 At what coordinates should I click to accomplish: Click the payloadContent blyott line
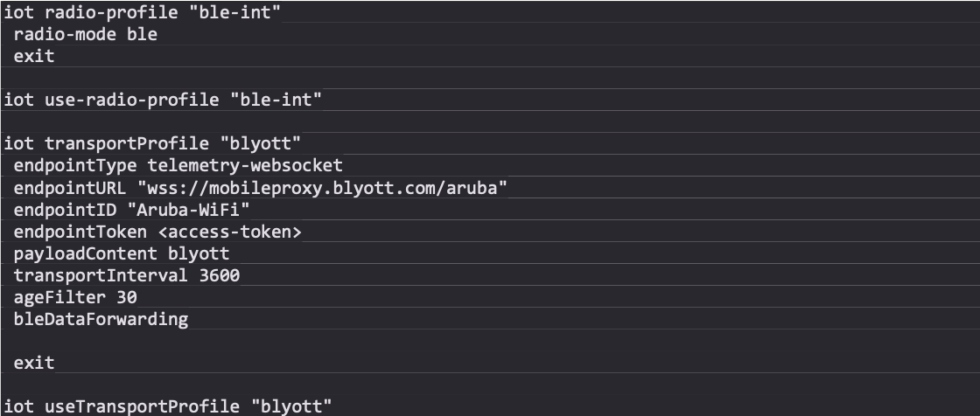(122, 253)
